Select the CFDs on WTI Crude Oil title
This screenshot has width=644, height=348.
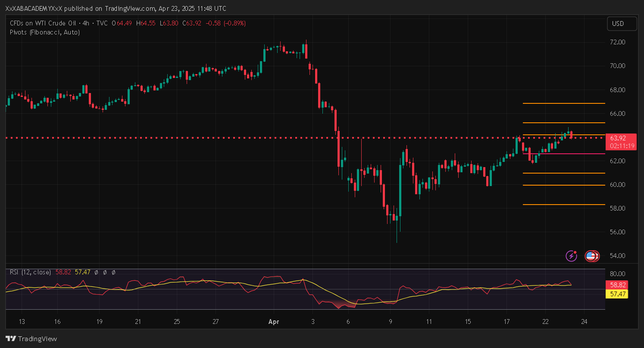[x=43, y=23]
